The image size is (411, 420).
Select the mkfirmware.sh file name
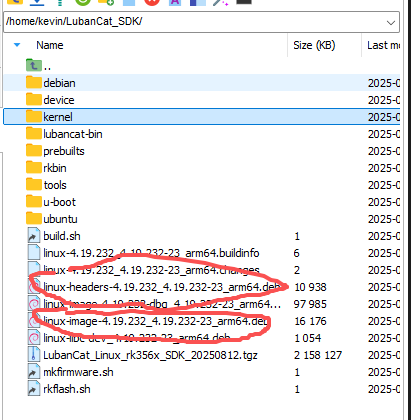point(78,372)
